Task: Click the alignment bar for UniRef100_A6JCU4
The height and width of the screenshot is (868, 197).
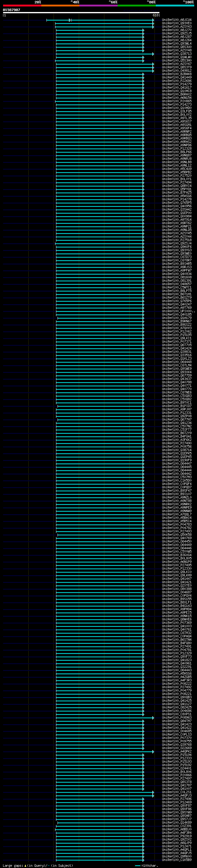Action: click(x=100, y=20)
